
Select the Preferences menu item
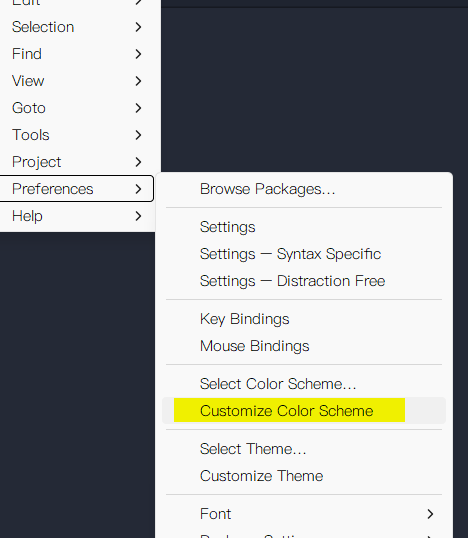pyautogui.click(x=77, y=189)
